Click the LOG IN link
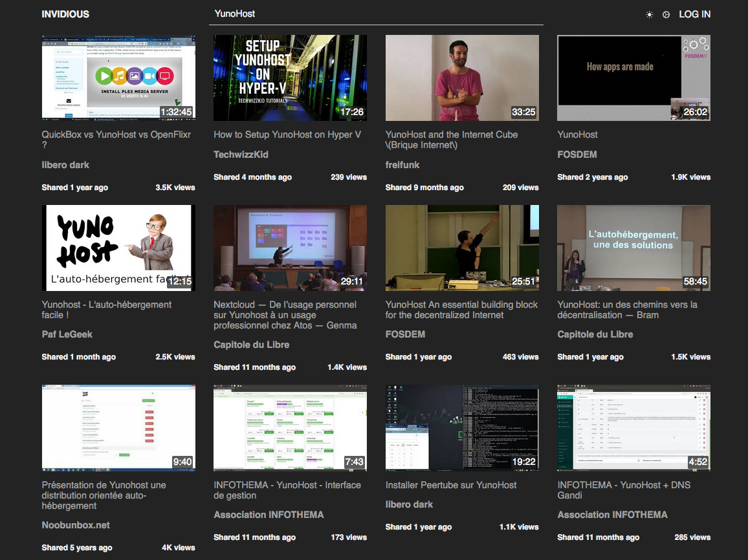748x560 pixels. click(694, 14)
